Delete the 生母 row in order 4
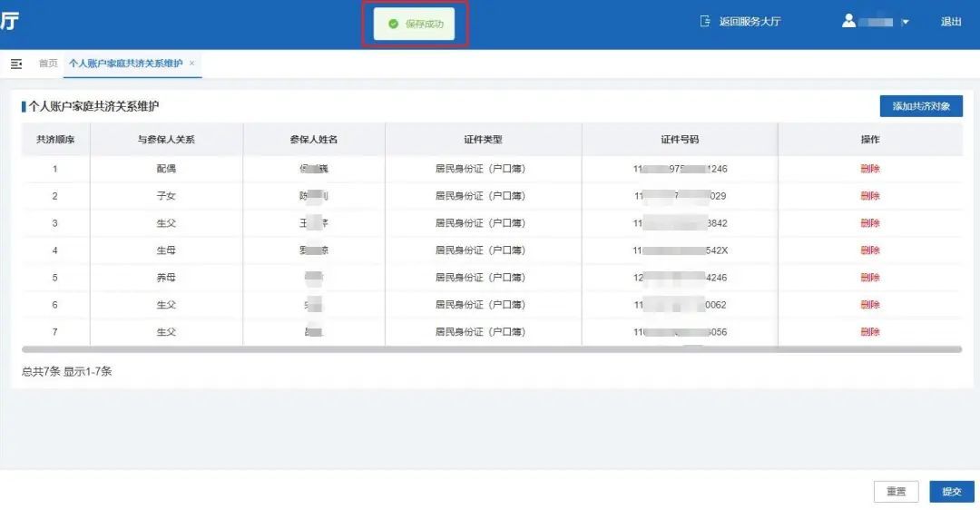Screen dimensions: 980x510 click(869, 250)
